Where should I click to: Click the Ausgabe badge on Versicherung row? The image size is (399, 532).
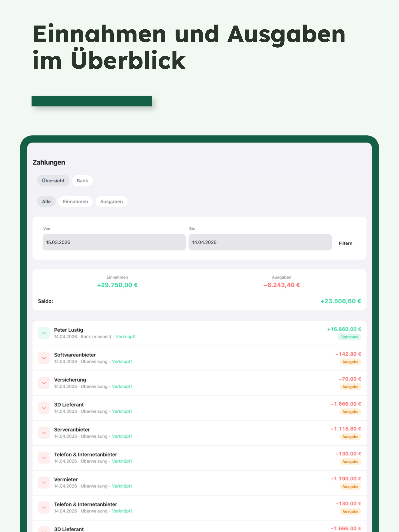tap(350, 387)
